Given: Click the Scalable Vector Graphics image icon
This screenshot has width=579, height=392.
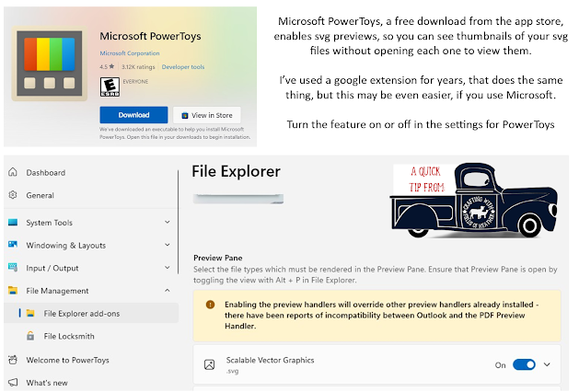Looking at the screenshot, I should click(x=210, y=365).
